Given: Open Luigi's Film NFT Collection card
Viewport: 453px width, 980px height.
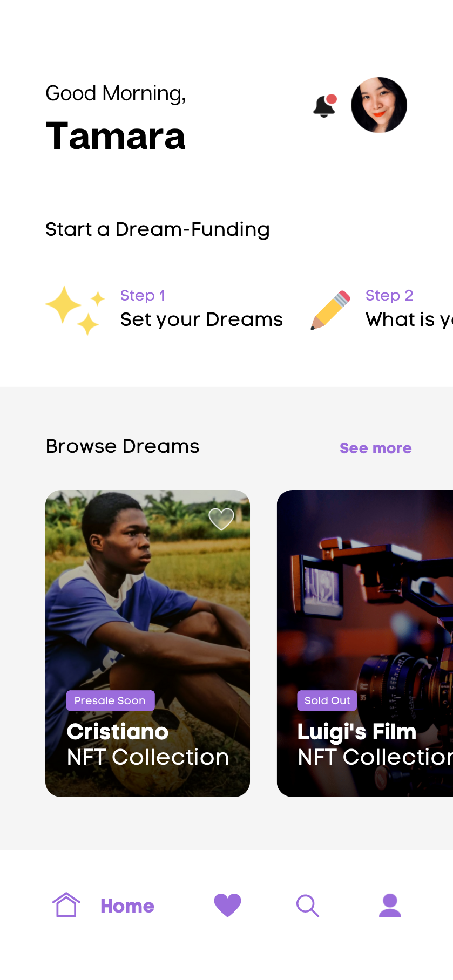Looking at the screenshot, I should [365, 643].
